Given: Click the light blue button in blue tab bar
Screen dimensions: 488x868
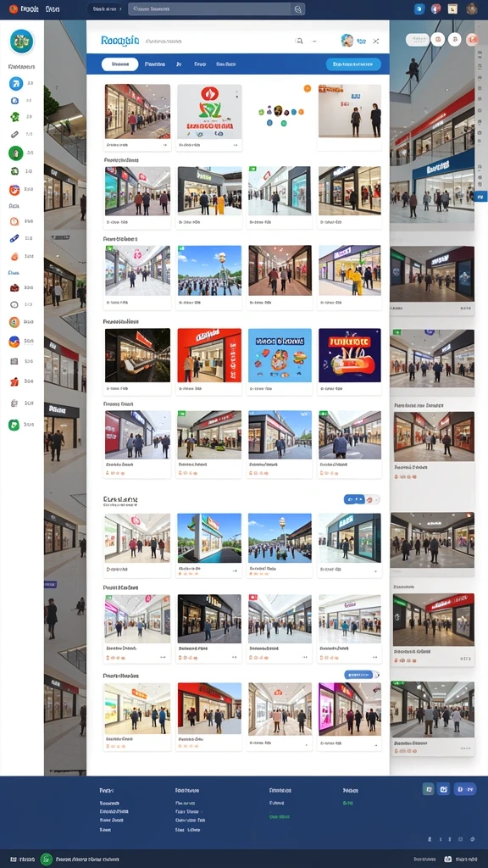Looking at the screenshot, I should pyautogui.click(x=353, y=64).
